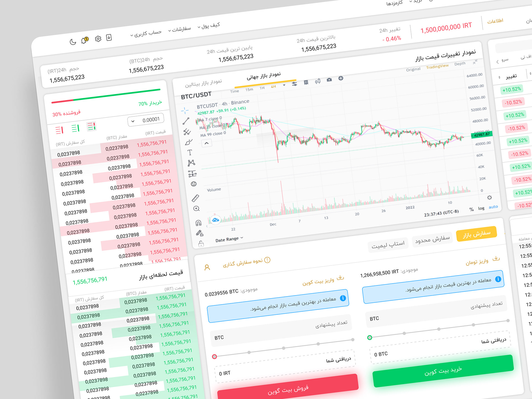Expand more time intervals arrow after 4H

point(284,85)
